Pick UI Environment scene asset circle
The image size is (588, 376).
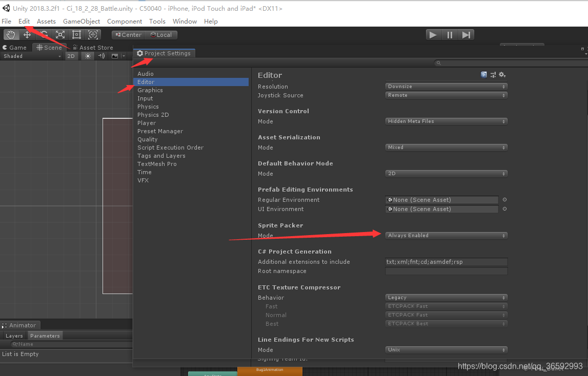tap(505, 209)
